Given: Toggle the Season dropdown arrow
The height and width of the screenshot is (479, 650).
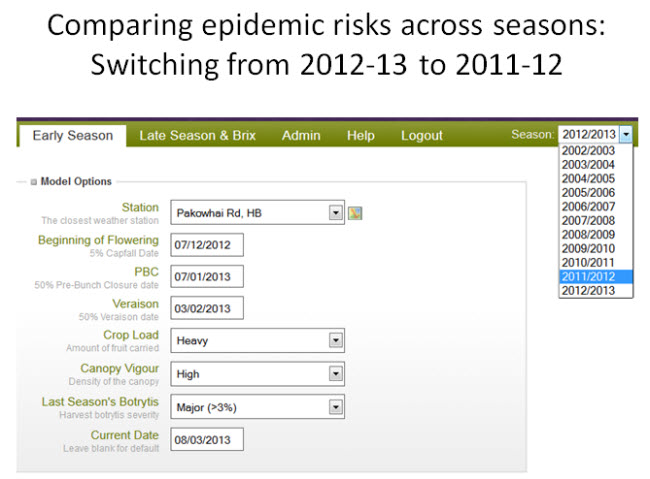Looking at the screenshot, I should tap(626, 134).
